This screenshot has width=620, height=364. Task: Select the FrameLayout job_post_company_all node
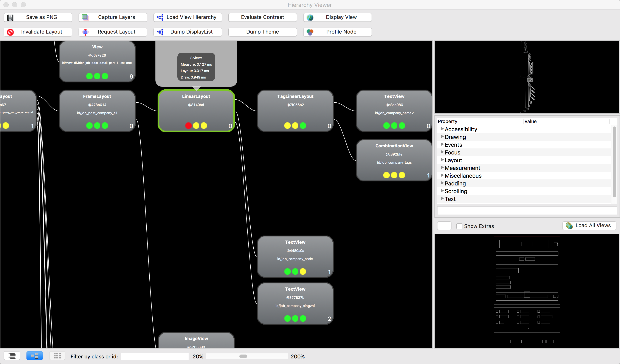click(97, 111)
